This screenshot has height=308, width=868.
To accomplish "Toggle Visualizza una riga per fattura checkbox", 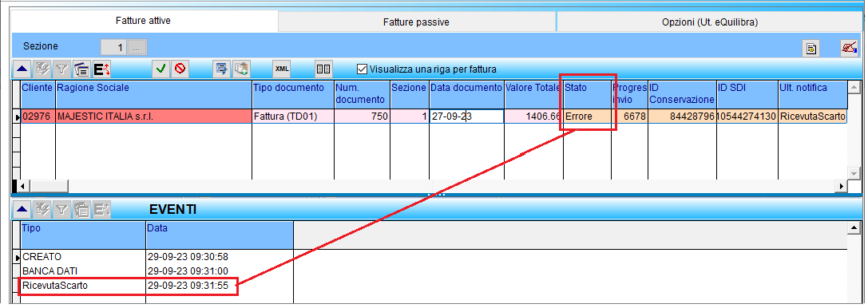I will coord(363,69).
